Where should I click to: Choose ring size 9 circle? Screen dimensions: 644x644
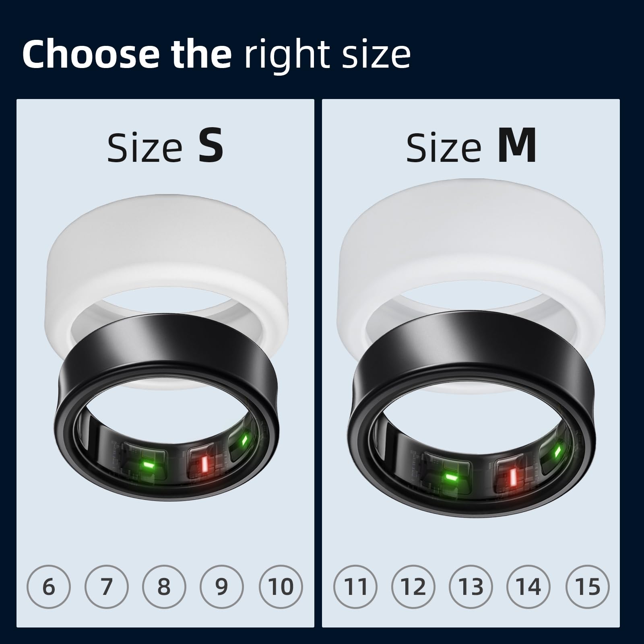tap(222, 586)
